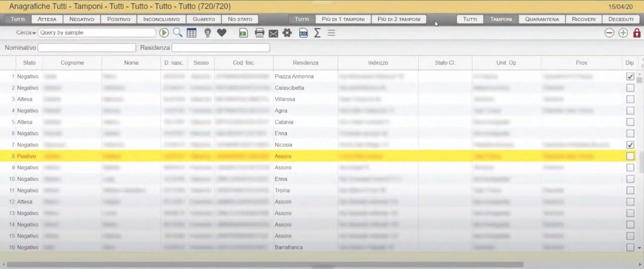
Task: Click the green plus add icon
Action: point(623,33)
